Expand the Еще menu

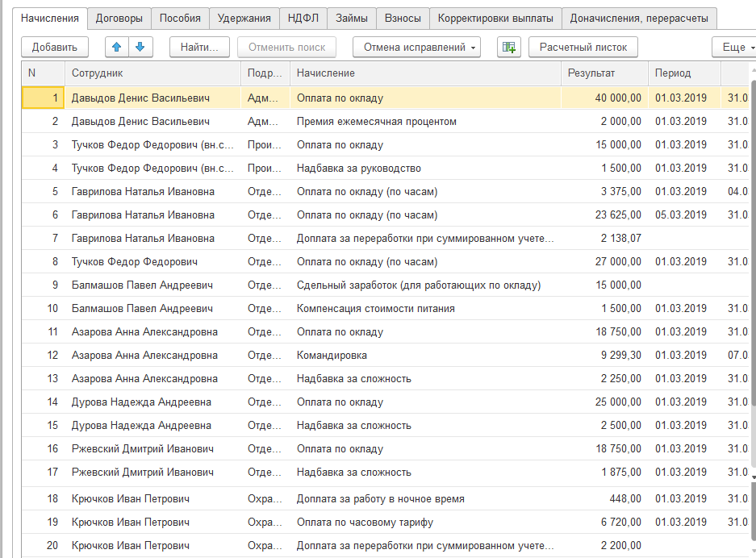(x=733, y=48)
